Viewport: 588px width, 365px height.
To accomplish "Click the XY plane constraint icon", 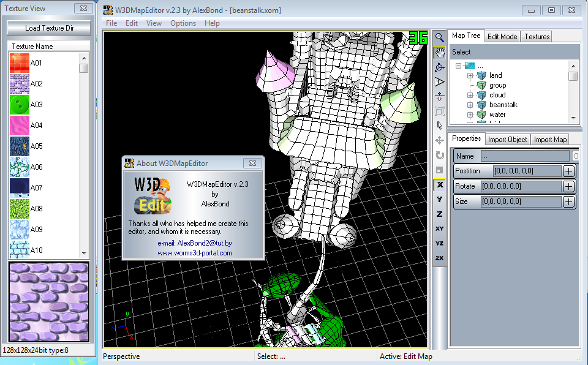I will click(x=439, y=228).
